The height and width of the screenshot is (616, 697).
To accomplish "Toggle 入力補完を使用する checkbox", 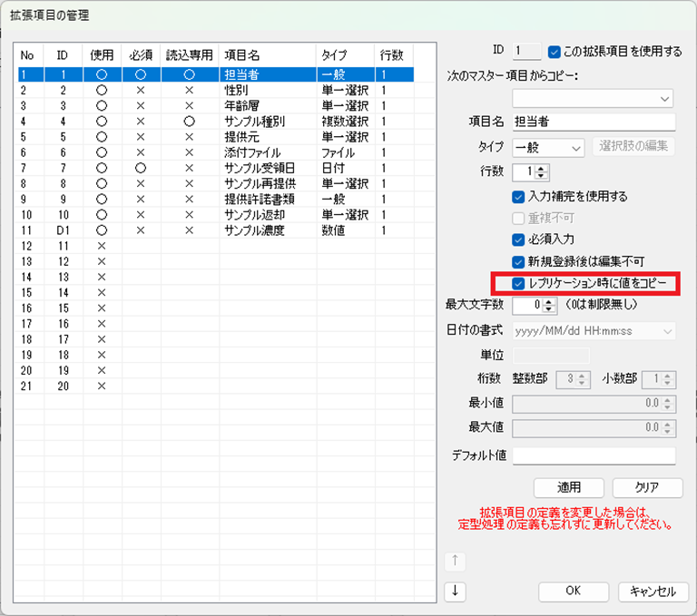I will point(518,196).
